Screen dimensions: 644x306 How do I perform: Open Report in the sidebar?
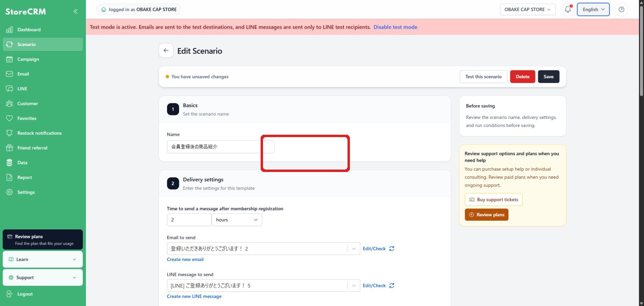point(43,177)
